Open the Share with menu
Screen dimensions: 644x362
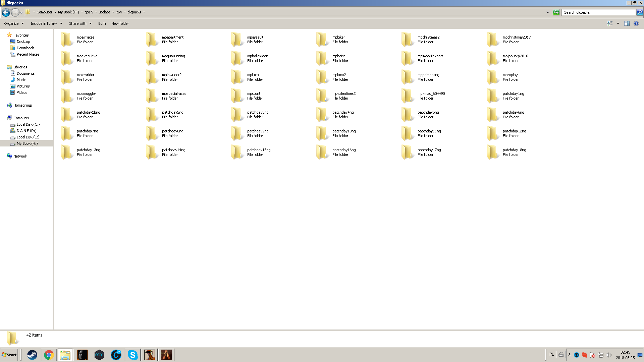(80, 23)
